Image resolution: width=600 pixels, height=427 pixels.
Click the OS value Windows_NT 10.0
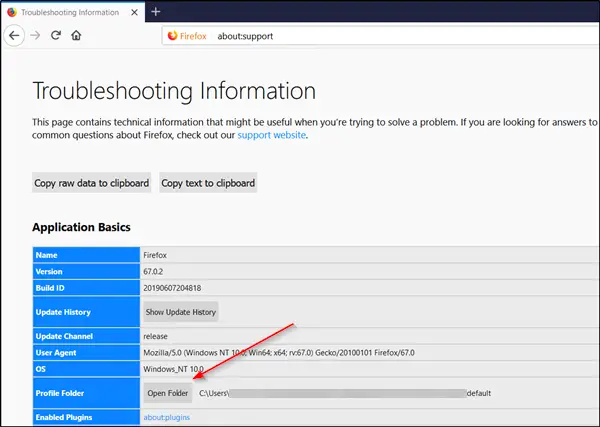click(173, 369)
